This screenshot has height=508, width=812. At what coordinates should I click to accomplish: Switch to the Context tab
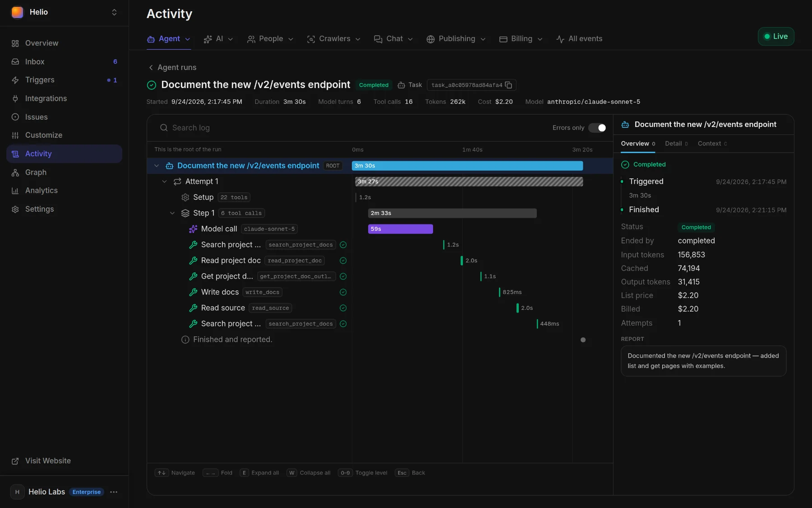point(712,144)
